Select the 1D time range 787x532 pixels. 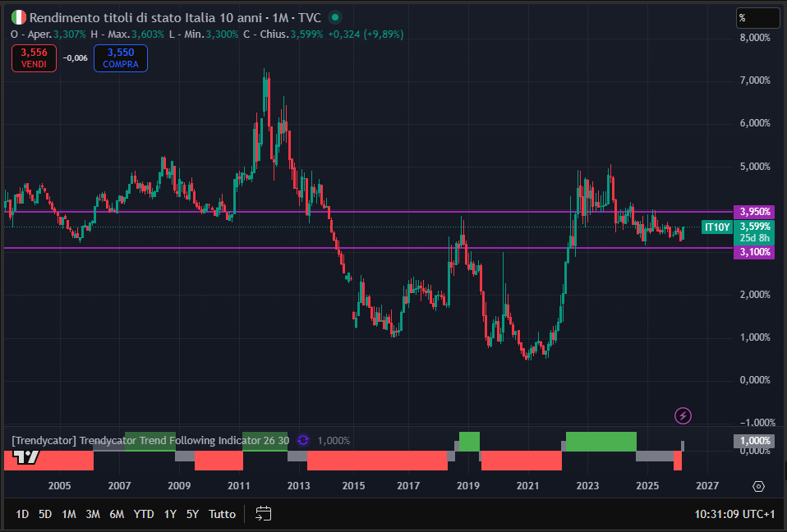[22, 514]
